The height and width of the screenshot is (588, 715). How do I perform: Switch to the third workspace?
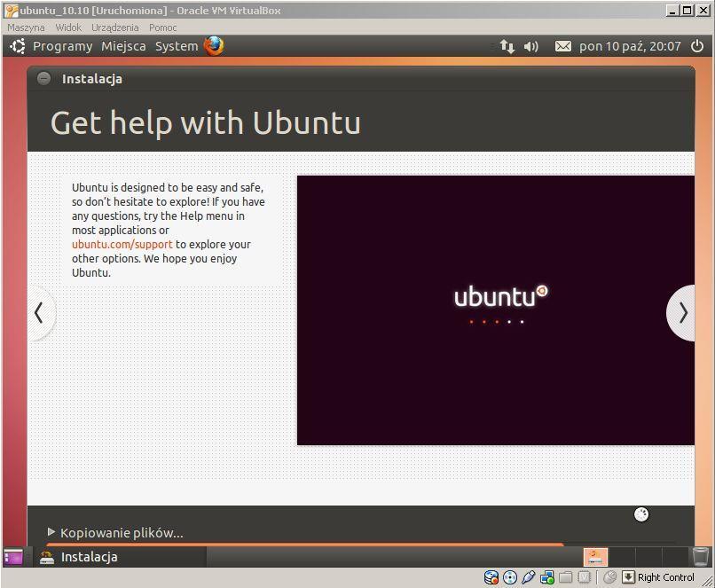tap(648, 557)
